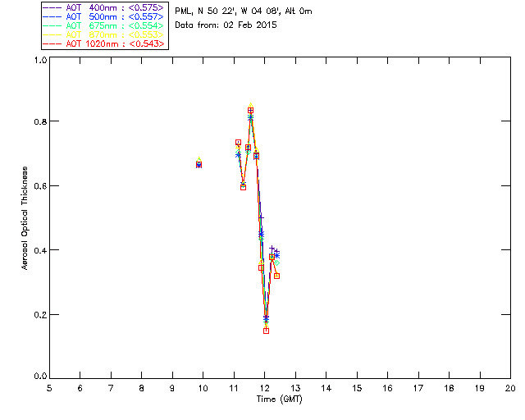Click the PML station location header text
This screenshot has height=420, width=525.
[244, 11]
